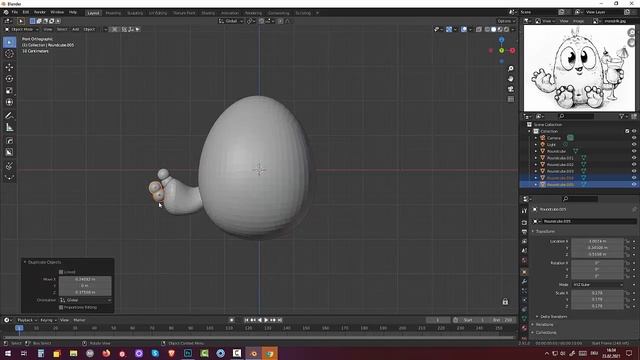Open the File menu
Screen dimensions: 640x360
coord(15,13)
